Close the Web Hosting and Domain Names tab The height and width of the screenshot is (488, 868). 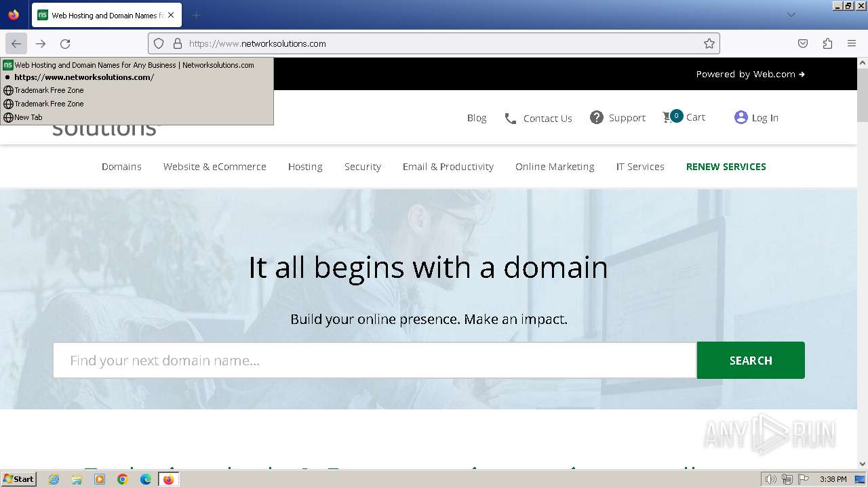[171, 15]
